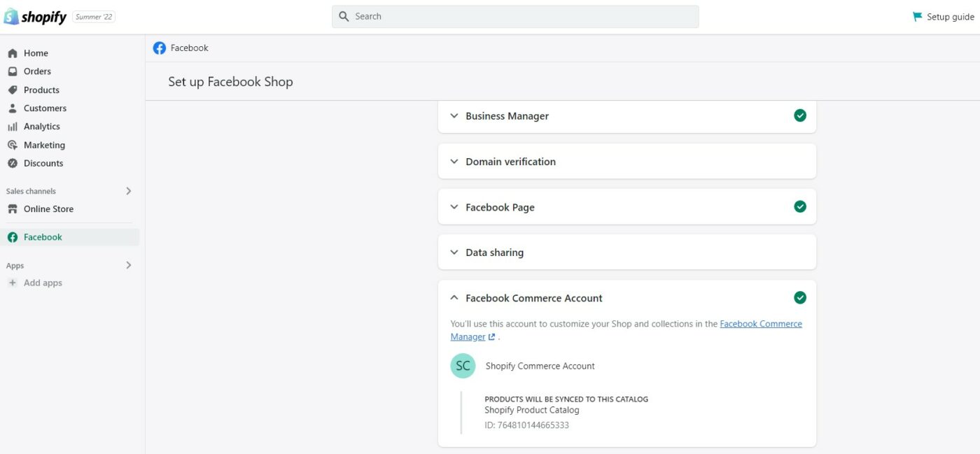
Task: Click the Home house icon
Action: tap(13, 53)
